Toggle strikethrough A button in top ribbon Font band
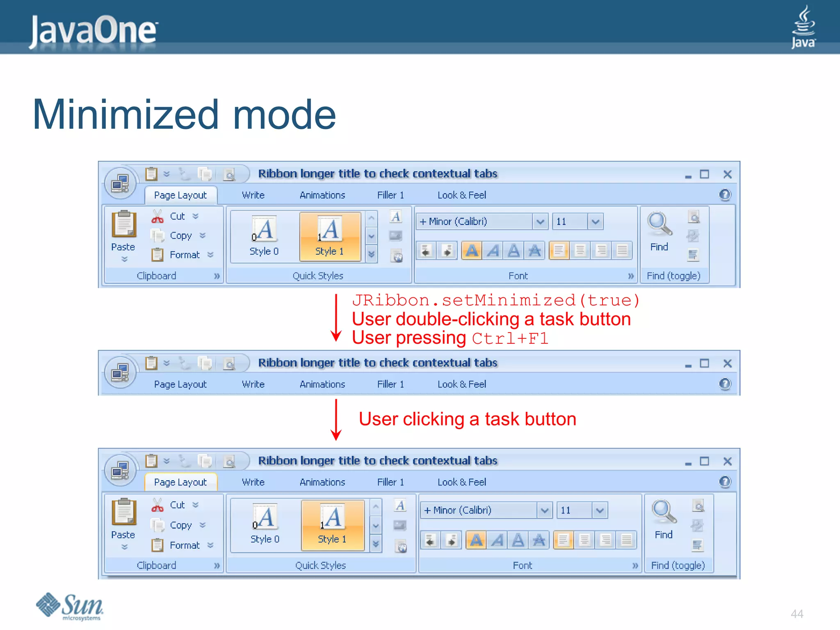The width and height of the screenshot is (840, 630). click(x=534, y=250)
